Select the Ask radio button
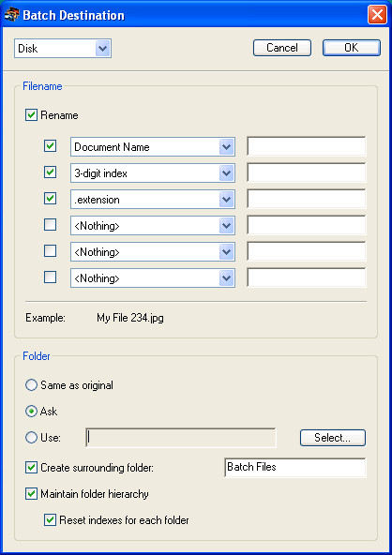Viewport: 392px width, 555px height. (x=31, y=412)
